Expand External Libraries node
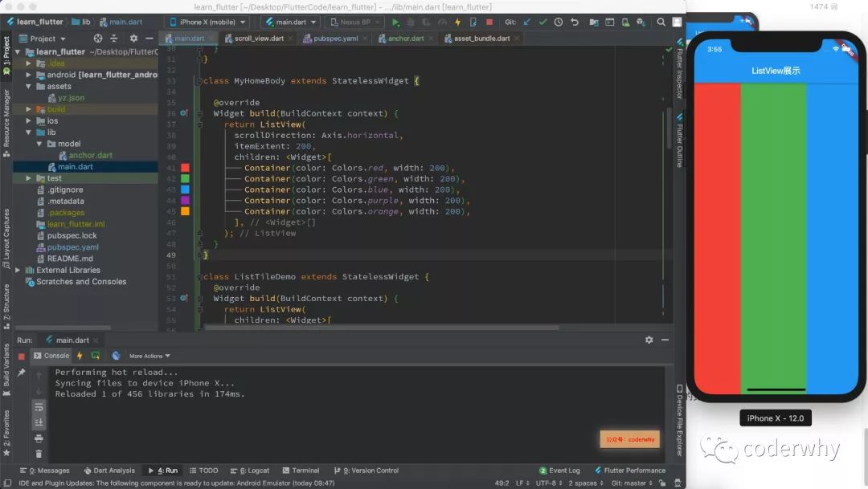 (x=18, y=270)
